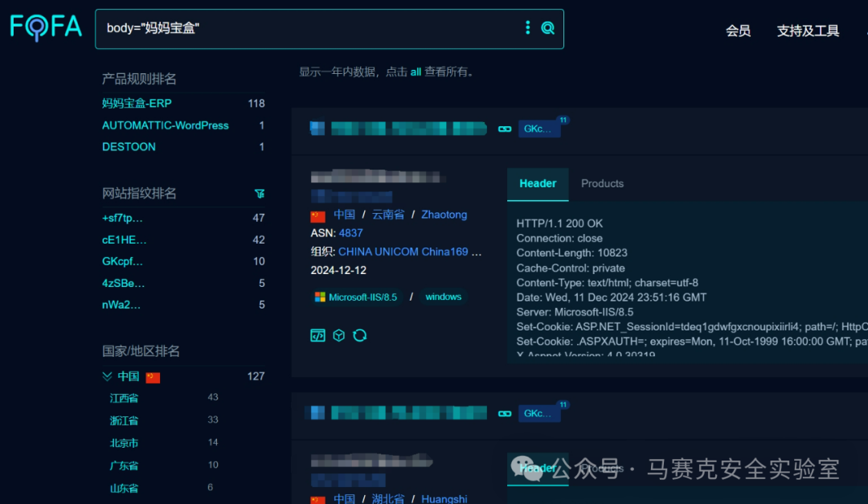Select fingerprint 4zSBe…

click(x=124, y=284)
